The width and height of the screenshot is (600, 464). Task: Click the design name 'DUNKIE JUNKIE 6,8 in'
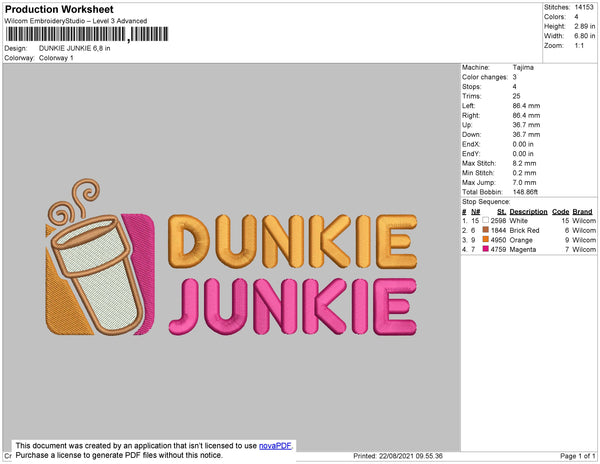point(75,48)
